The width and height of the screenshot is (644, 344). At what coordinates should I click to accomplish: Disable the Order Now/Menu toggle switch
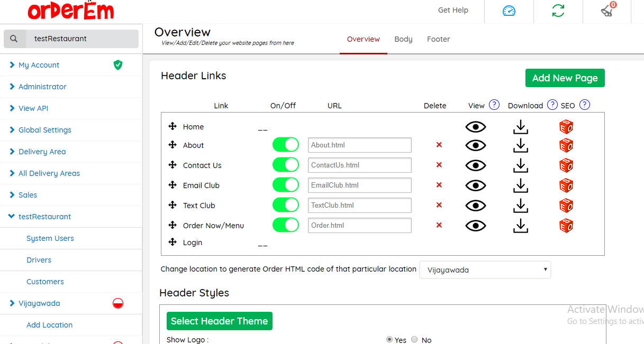pos(286,225)
